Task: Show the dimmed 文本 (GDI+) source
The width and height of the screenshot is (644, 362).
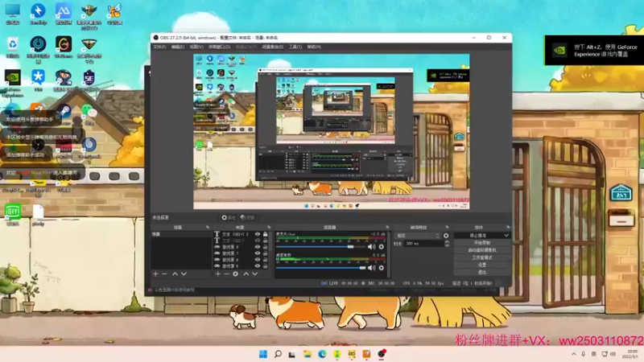Action: (x=258, y=241)
